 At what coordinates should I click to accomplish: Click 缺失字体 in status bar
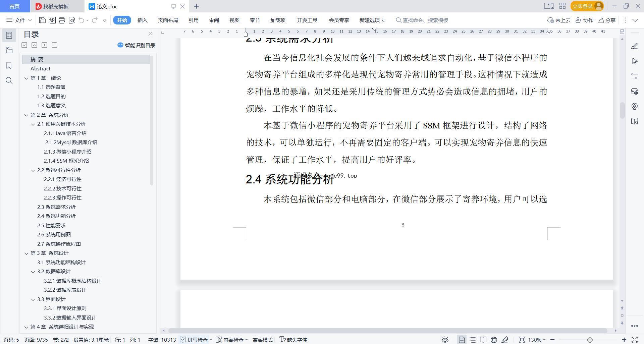(x=293, y=340)
